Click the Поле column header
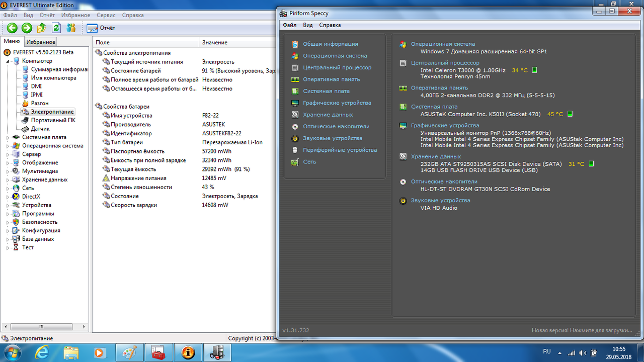 click(146, 42)
